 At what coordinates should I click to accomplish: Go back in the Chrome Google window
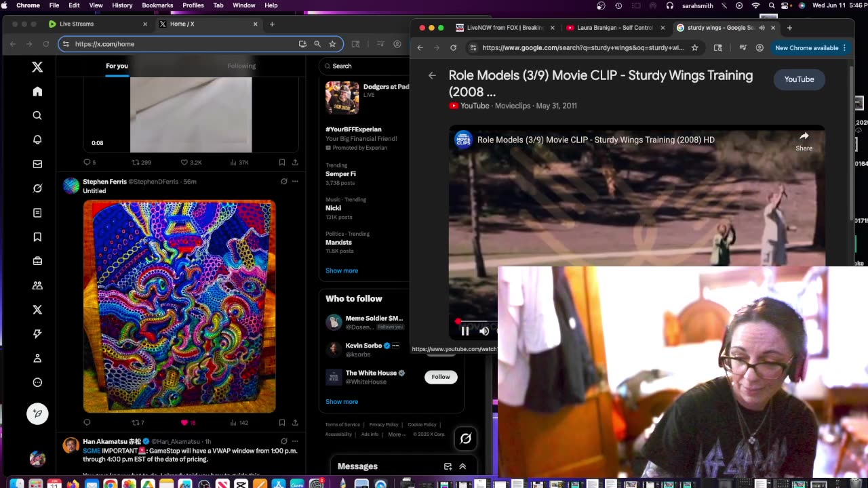tap(420, 48)
